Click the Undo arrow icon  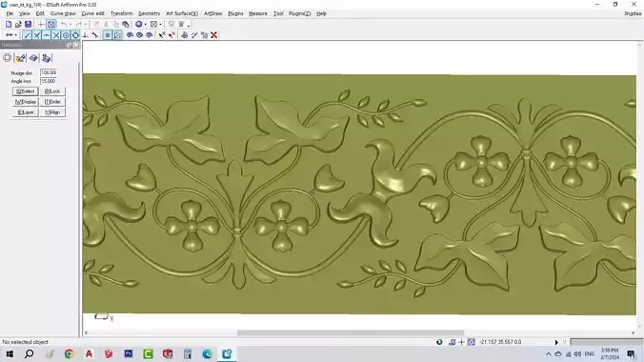coord(64,24)
